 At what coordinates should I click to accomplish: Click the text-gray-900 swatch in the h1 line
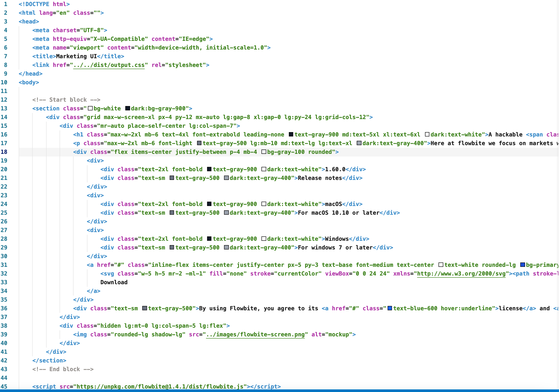(x=291, y=135)
